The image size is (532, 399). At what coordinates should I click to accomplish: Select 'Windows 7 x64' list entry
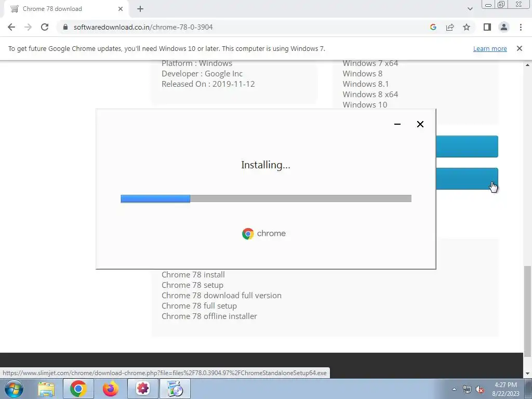pos(370,63)
